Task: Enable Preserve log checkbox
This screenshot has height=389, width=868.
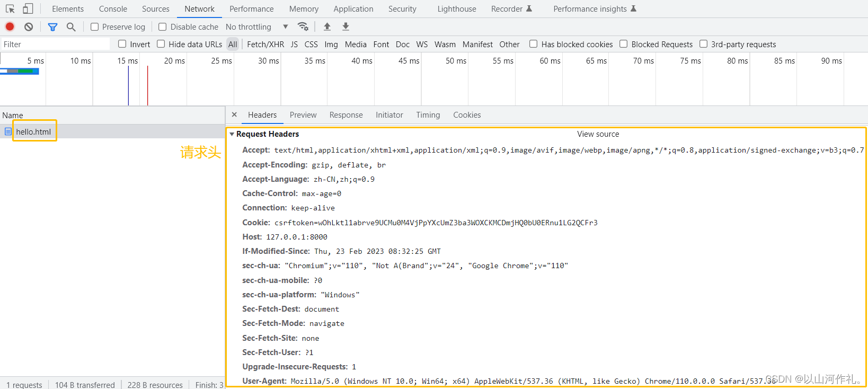Action: coord(94,26)
